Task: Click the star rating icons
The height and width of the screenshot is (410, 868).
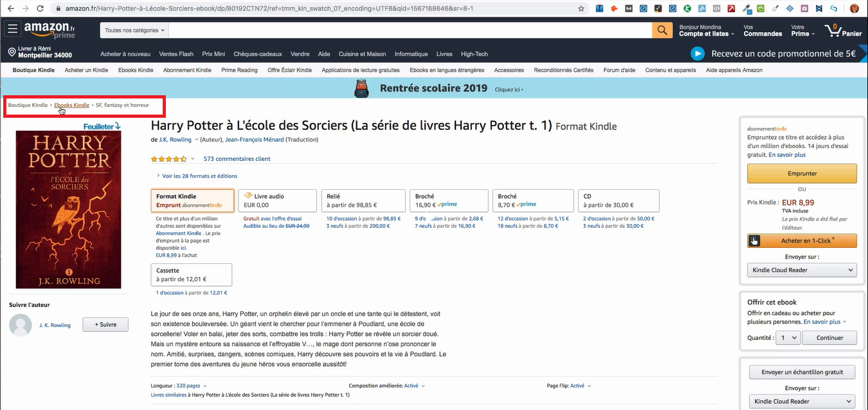Action: [169, 158]
